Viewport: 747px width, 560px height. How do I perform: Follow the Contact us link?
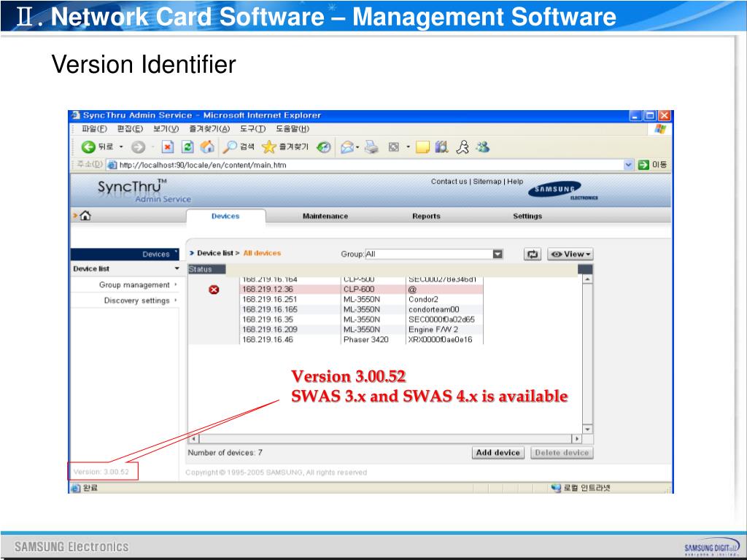449,182
